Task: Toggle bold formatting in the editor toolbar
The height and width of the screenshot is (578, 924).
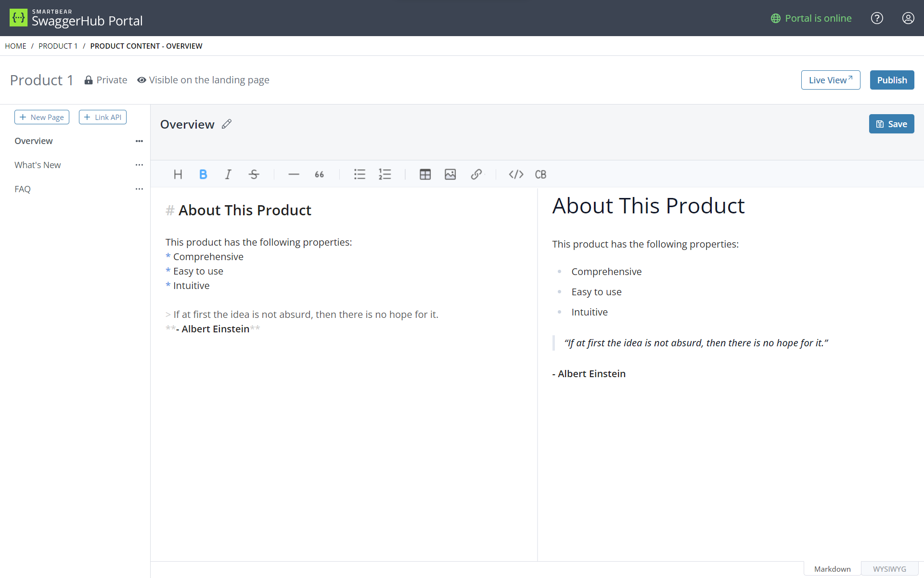Action: tap(203, 174)
